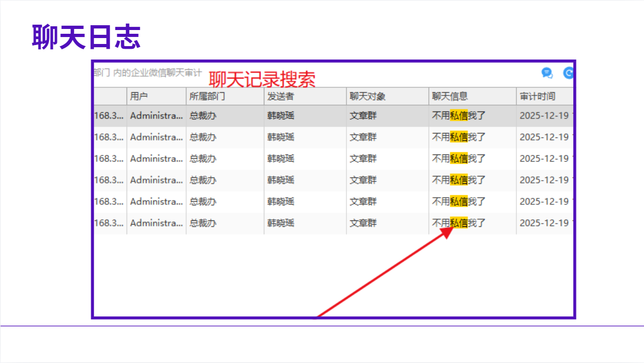
Task: Click the 聊天对象 column header
Action: coord(367,97)
